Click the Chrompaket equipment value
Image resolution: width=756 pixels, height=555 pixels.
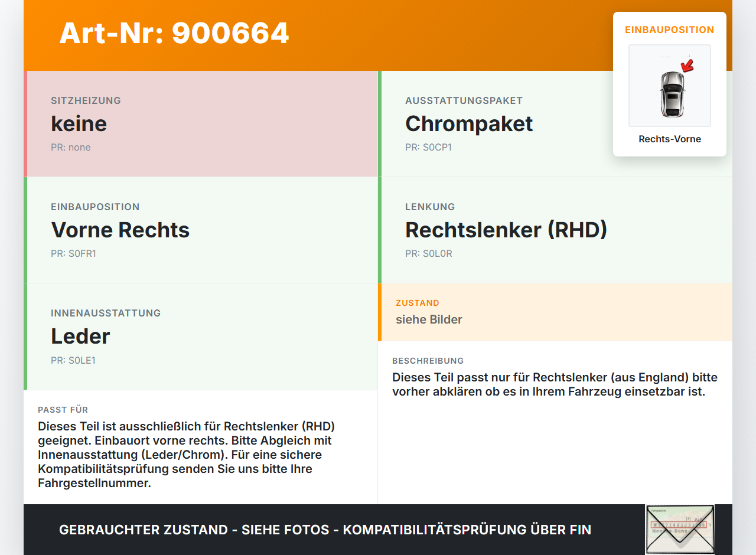(x=469, y=123)
